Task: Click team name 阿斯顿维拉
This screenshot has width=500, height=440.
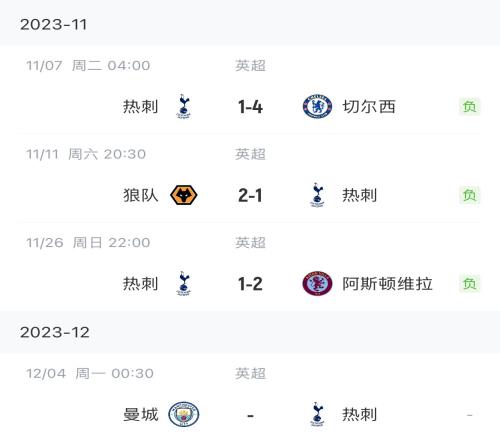Action: point(387,284)
